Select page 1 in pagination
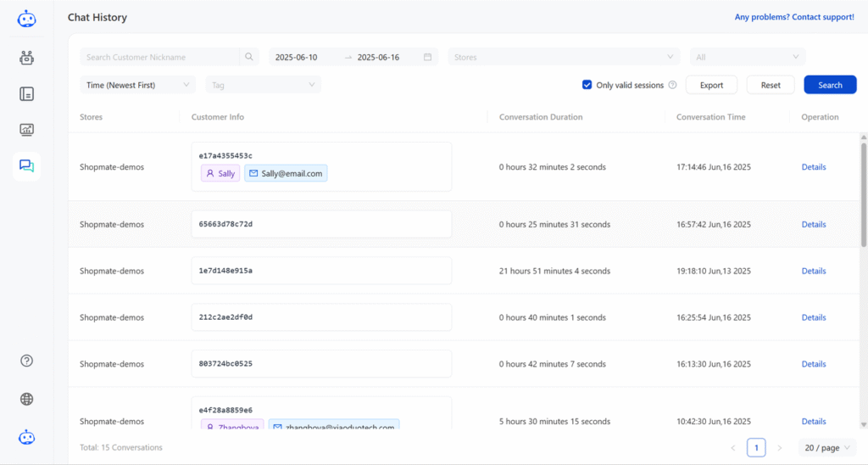The image size is (868, 465). [x=756, y=448]
